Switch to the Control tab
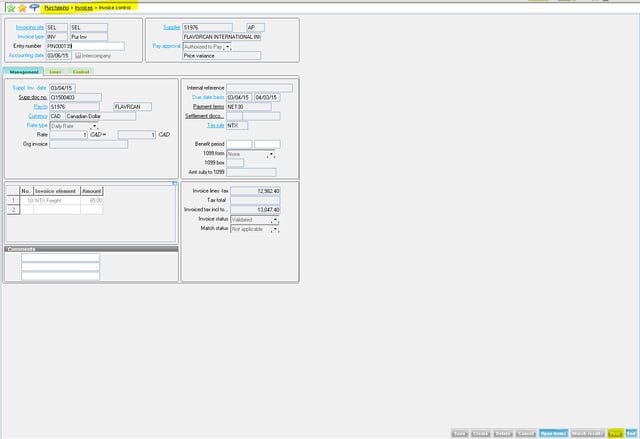This screenshot has height=439, width=640. tap(82, 72)
